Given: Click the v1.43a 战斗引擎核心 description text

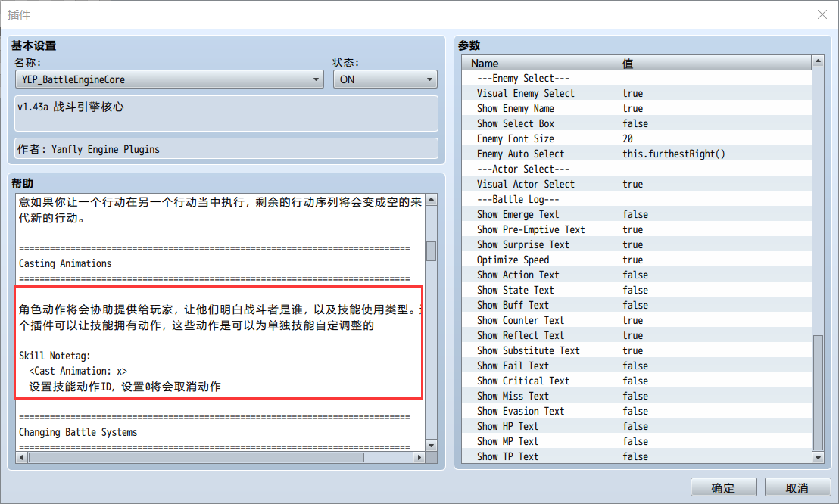Looking at the screenshot, I should coord(70,107).
